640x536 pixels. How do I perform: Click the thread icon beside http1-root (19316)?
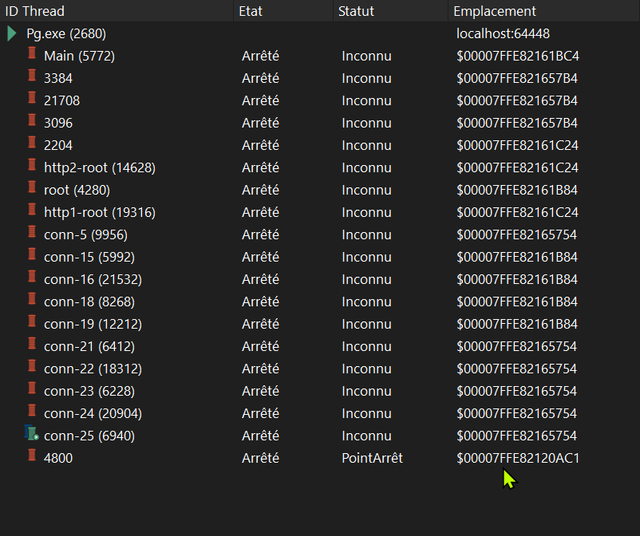tap(32, 210)
